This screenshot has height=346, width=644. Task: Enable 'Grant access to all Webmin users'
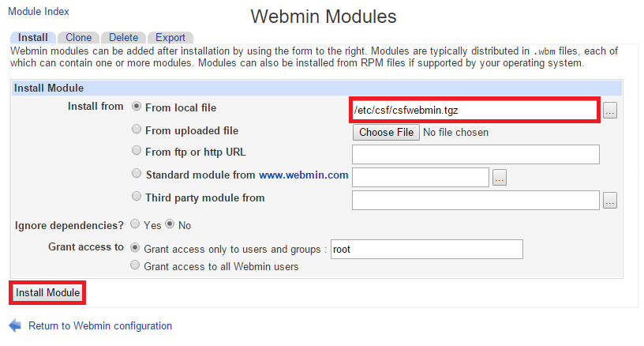pos(135,265)
